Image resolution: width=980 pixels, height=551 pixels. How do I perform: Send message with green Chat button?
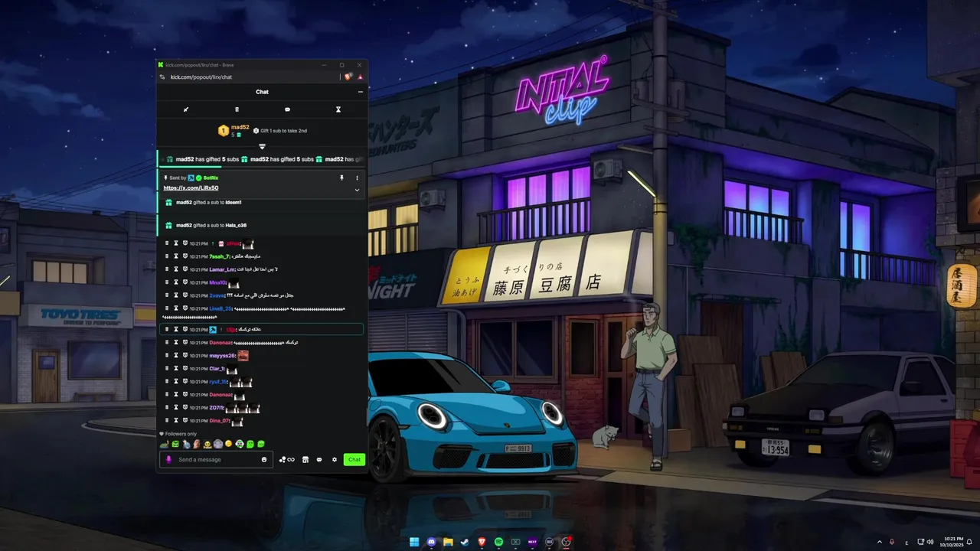click(x=354, y=460)
